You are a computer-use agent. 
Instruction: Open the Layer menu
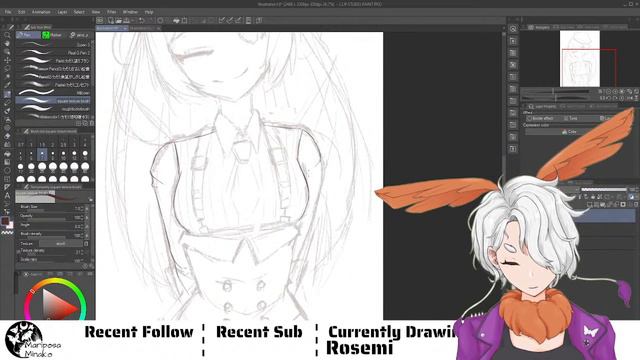click(x=62, y=12)
